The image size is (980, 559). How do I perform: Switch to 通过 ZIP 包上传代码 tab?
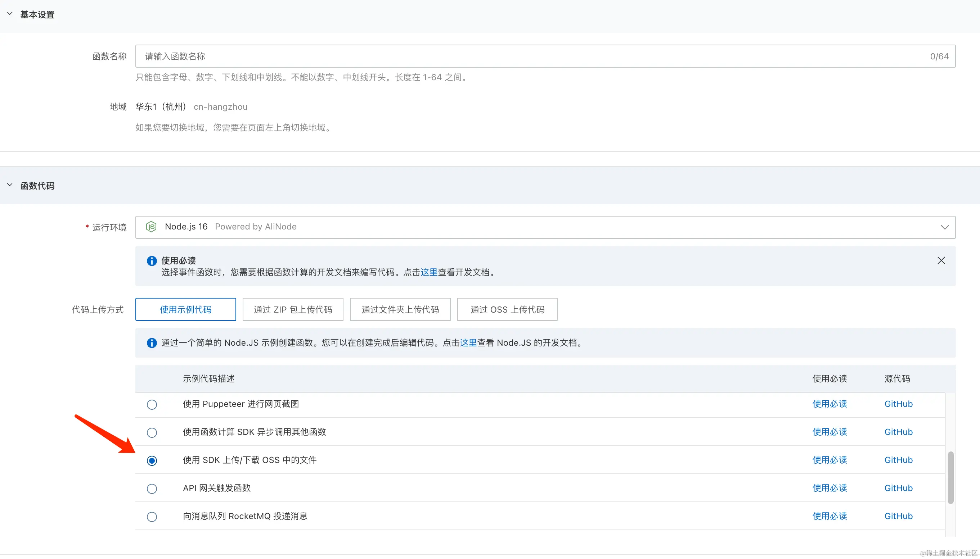pyautogui.click(x=293, y=309)
